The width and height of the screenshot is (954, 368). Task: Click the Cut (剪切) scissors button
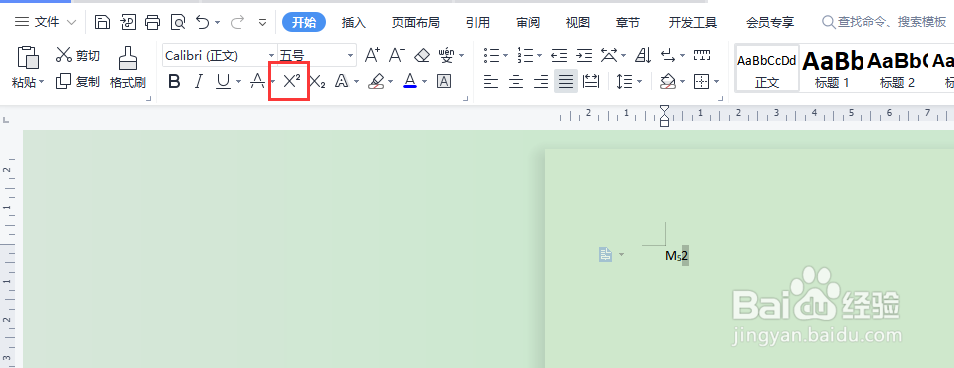77,55
